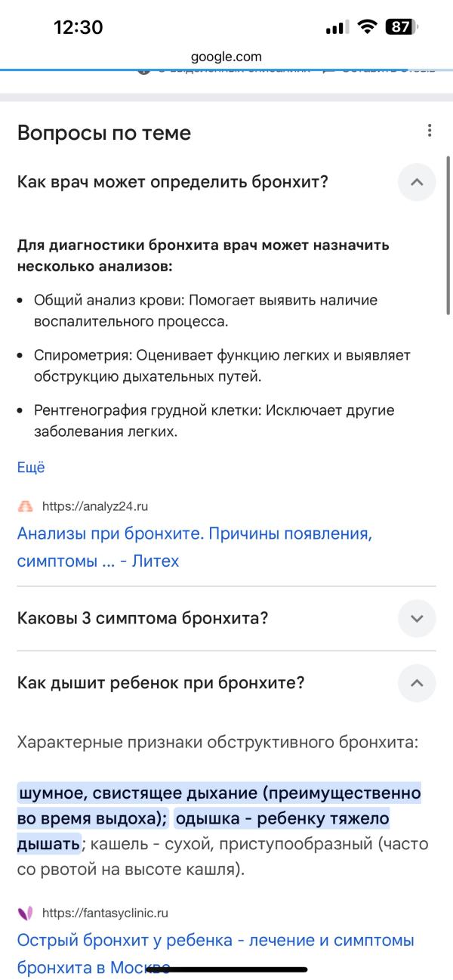Tap the google.com address bar
The width and height of the screenshot is (453, 980).
tap(226, 56)
